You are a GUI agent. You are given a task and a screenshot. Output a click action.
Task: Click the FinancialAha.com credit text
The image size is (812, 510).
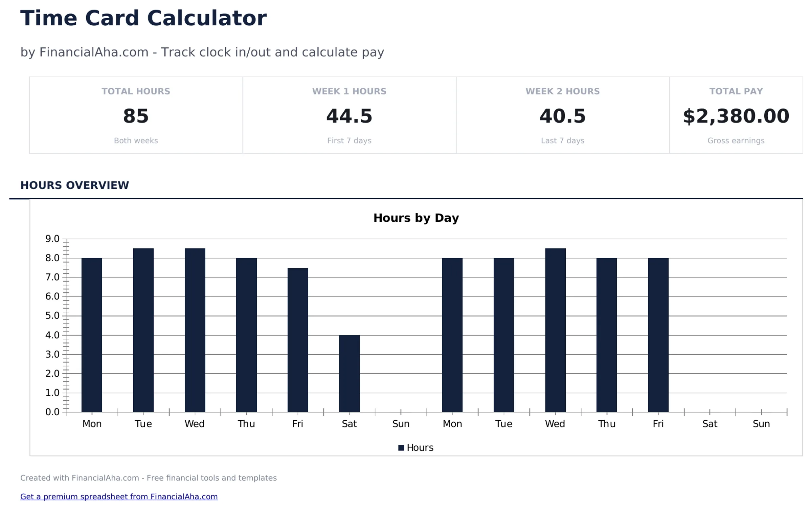pyautogui.click(x=148, y=478)
